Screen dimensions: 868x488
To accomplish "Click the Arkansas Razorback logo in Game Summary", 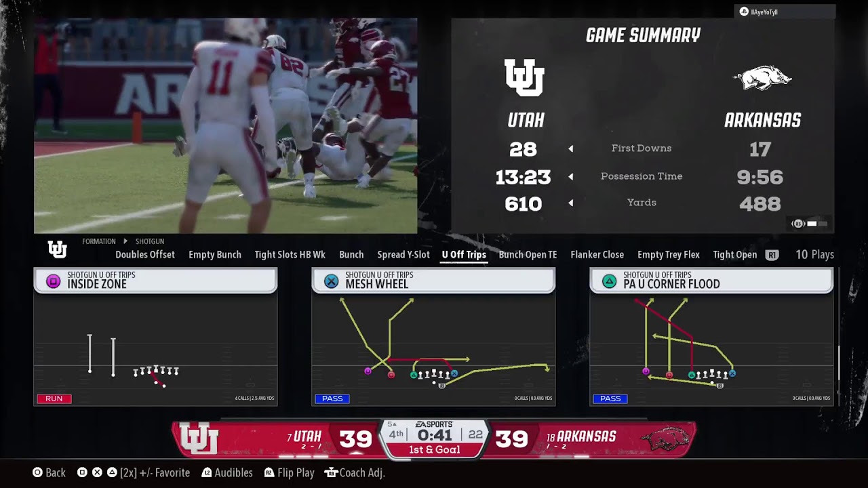I will tap(762, 78).
